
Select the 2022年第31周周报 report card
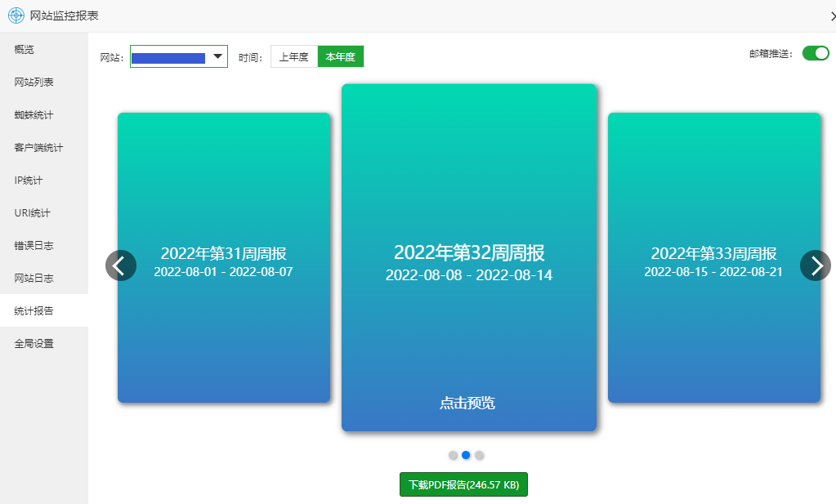[223, 327]
